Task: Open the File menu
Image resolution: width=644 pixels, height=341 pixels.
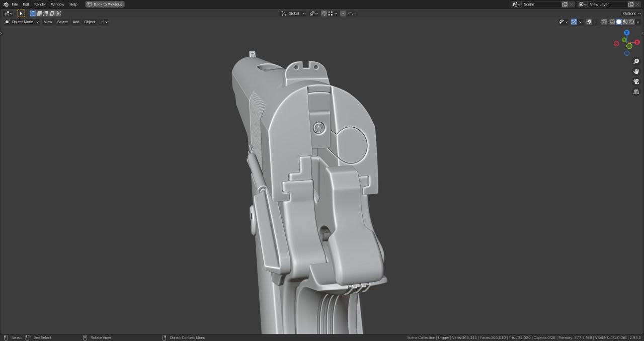Action: (x=15, y=4)
